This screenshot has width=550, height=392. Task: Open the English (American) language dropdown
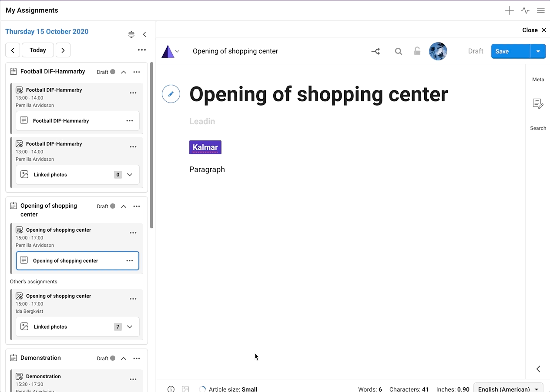(x=508, y=389)
